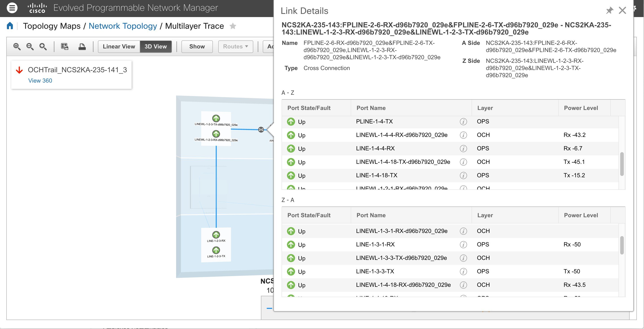This screenshot has width=644, height=329.
Task: Click the Fit-to-view zoom icon
Action: [x=43, y=46]
